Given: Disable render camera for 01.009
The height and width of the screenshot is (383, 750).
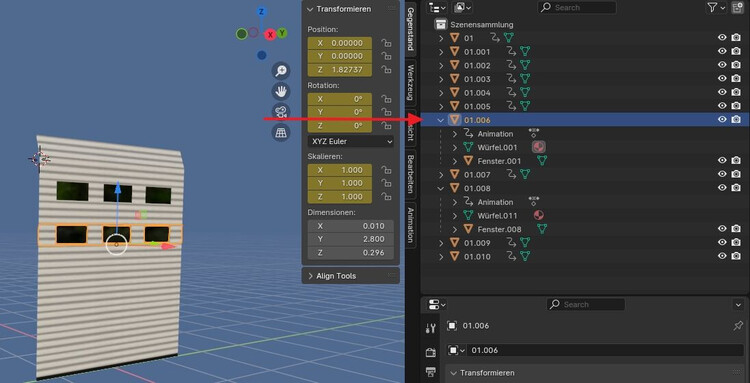Looking at the screenshot, I should click(x=736, y=242).
